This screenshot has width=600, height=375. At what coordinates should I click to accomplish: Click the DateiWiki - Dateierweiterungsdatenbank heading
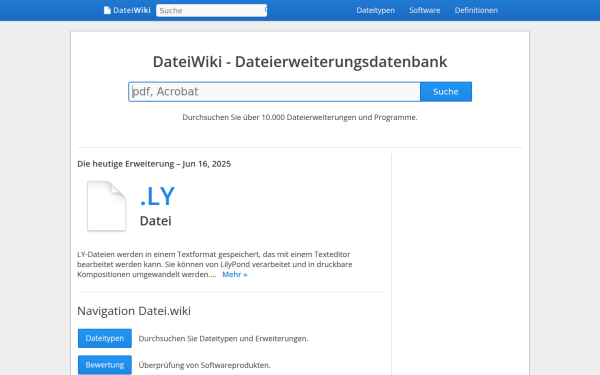click(x=300, y=62)
